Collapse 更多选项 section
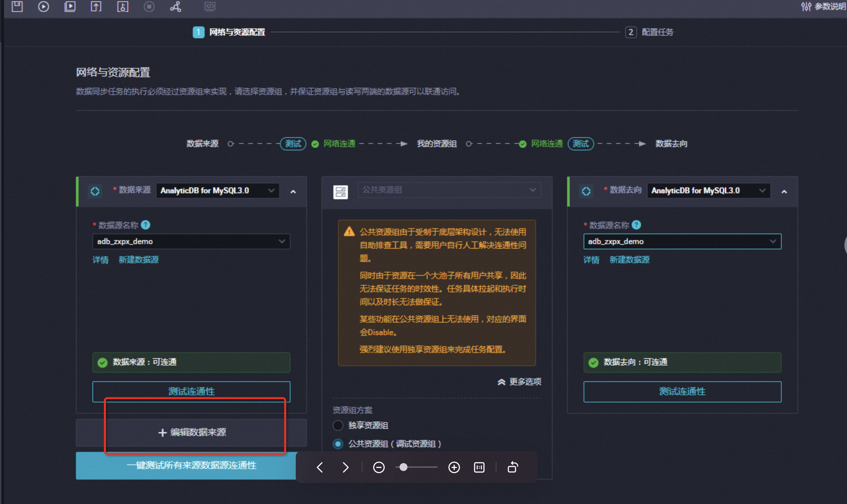The height and width of the screenshot is (504, 847). (519, 382)
